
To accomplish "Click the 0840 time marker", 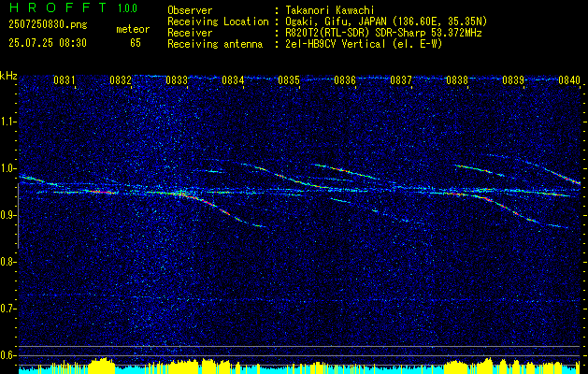I will click(569, 80).
